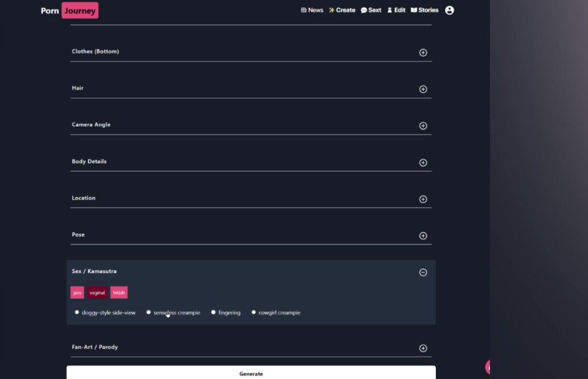Expand the Pose section
Screen dimensions: 588x379
tap(423, 236)
